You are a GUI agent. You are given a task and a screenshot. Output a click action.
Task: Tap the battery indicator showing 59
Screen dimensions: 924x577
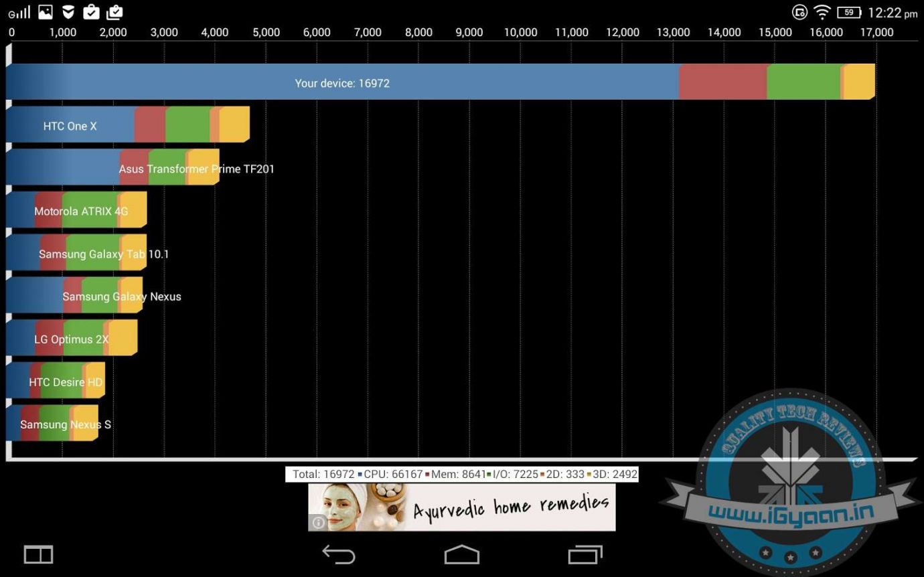point(849,13)
